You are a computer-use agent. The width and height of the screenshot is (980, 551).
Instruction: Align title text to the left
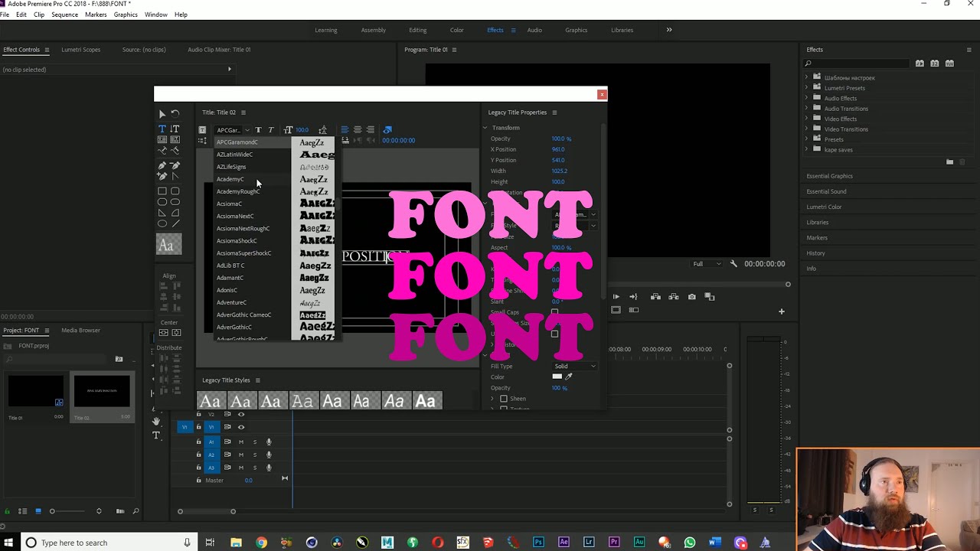click(345, 130)
